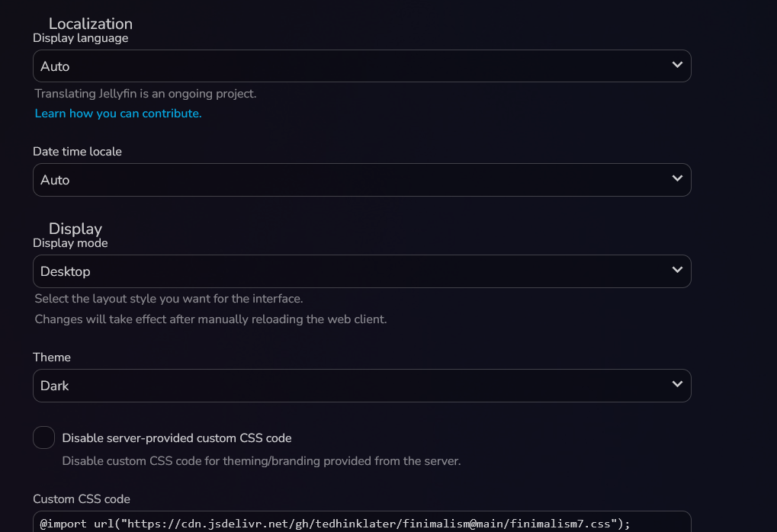Click the 'Display mode' field label
This screenshot has width=777, height=532.
point(70,243)
